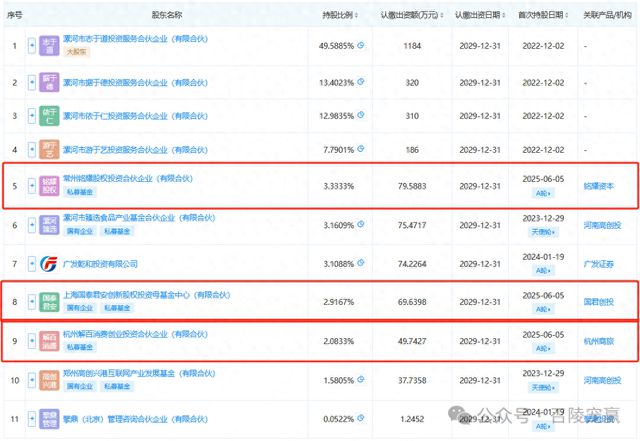This screenshot has height=441, width=640.
Task: Open 擎鼎(北京)管理咨询合伙企业 link
Action: [x=136, y=419]
